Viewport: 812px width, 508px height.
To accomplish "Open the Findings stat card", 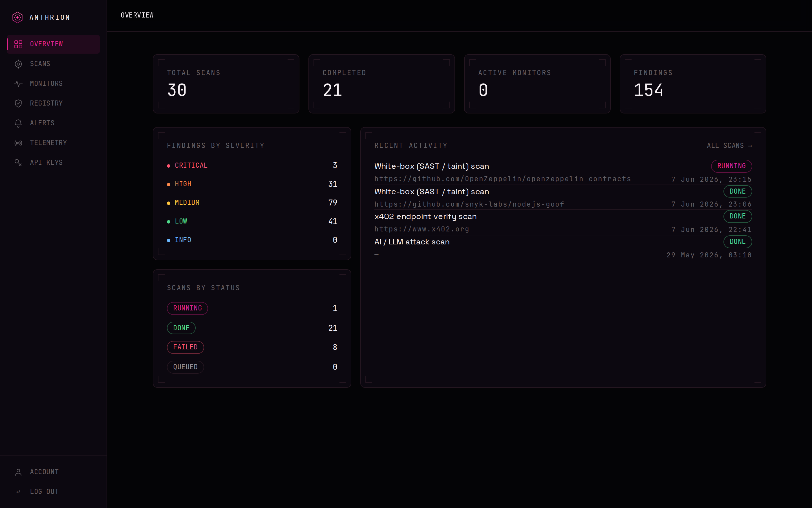I will [693, 84].
